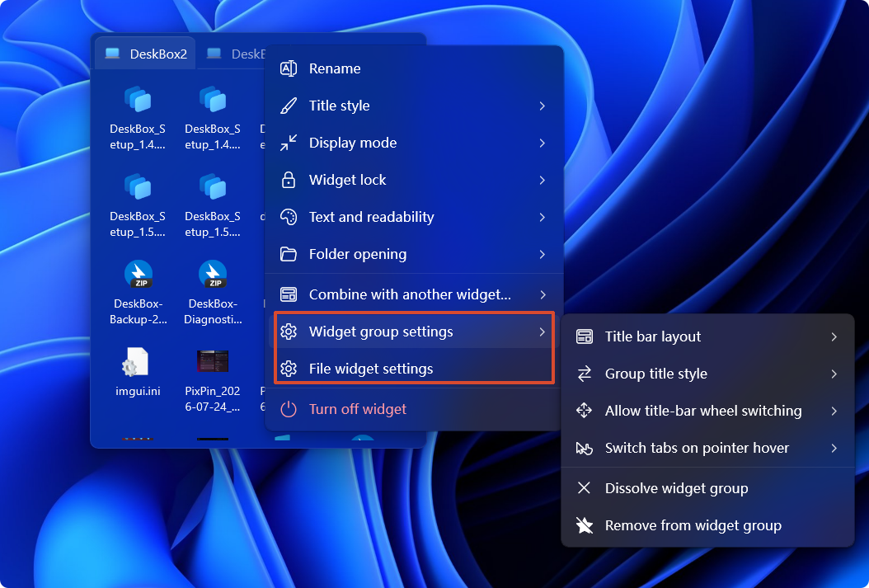This screenshot has width=869, height=588.
Task: Select Group title style submenu item
Action: 707,374
